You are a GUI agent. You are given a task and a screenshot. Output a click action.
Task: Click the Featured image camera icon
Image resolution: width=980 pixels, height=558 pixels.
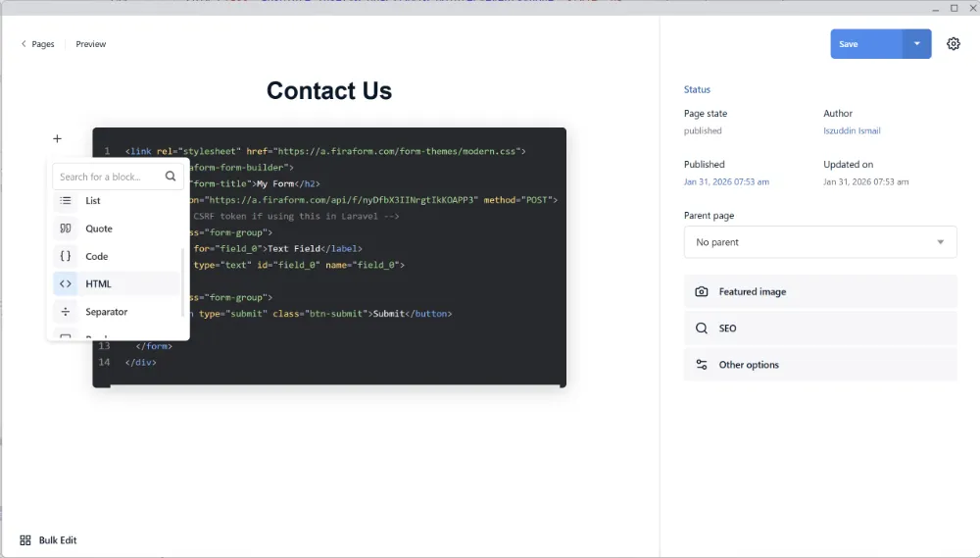pos(702,291)
